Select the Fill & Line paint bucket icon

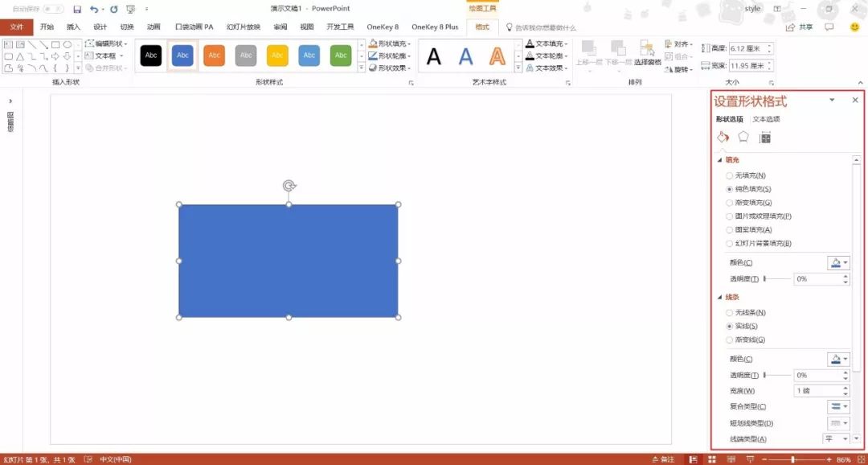pos(723,137)
